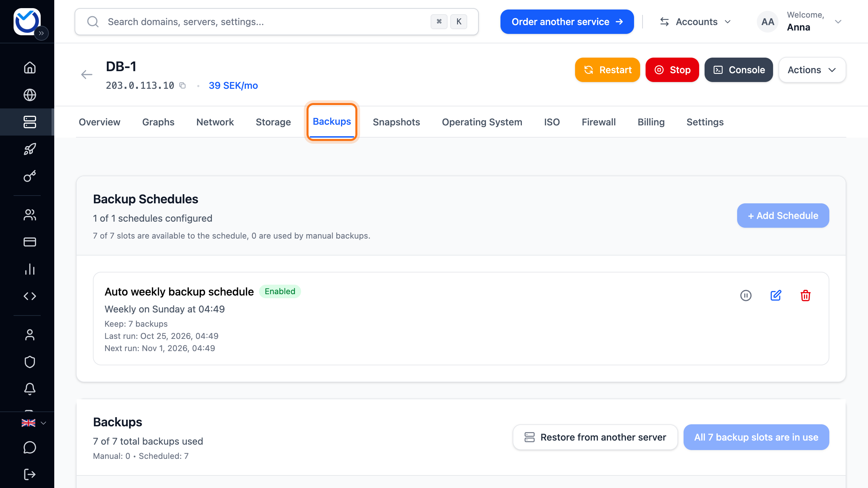Switch to the Snapshots tab
This screenshot has height=488, width=868.
[396, 122]
